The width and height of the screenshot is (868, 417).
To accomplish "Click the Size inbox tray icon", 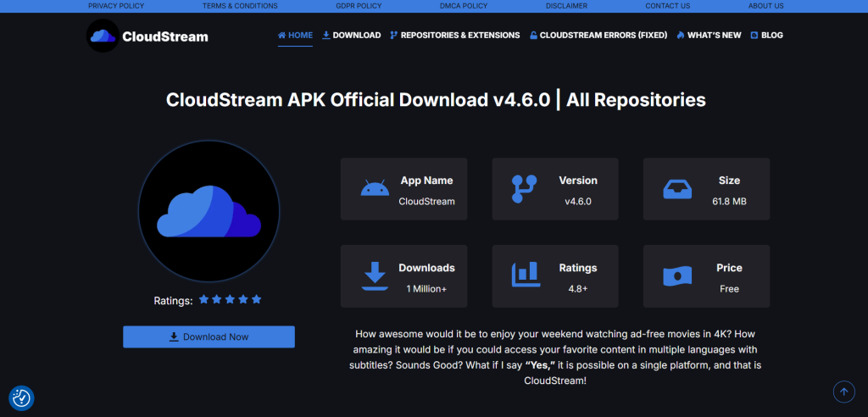I will tap(677, 189).
